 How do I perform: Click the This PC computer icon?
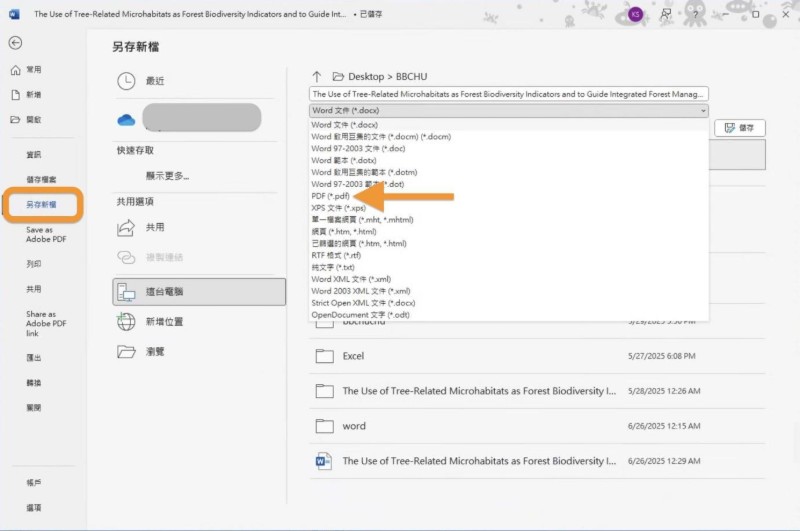click(x=126, y=292)
